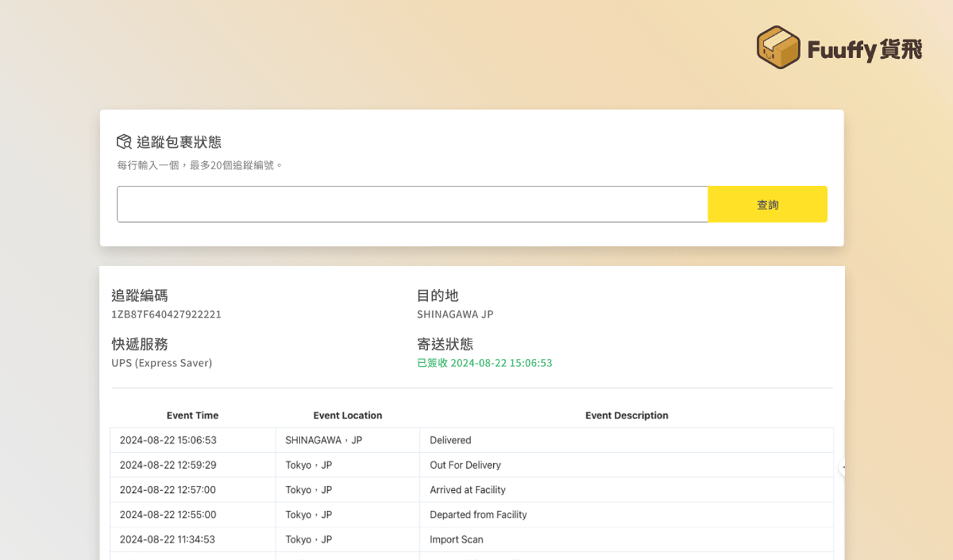Click the package-search icon beside 追蹤包裹狀態
The height and width of the screenshot is (560, 953).
pos(123,141)
